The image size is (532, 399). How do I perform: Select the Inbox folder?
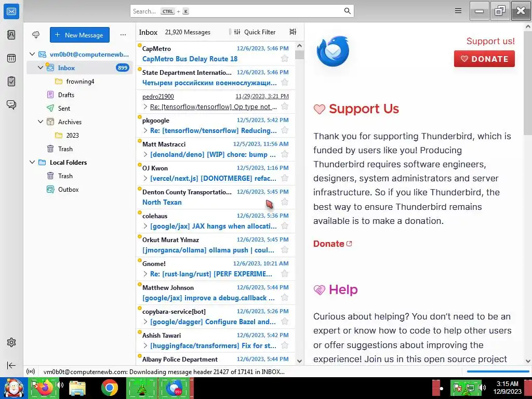79,68
